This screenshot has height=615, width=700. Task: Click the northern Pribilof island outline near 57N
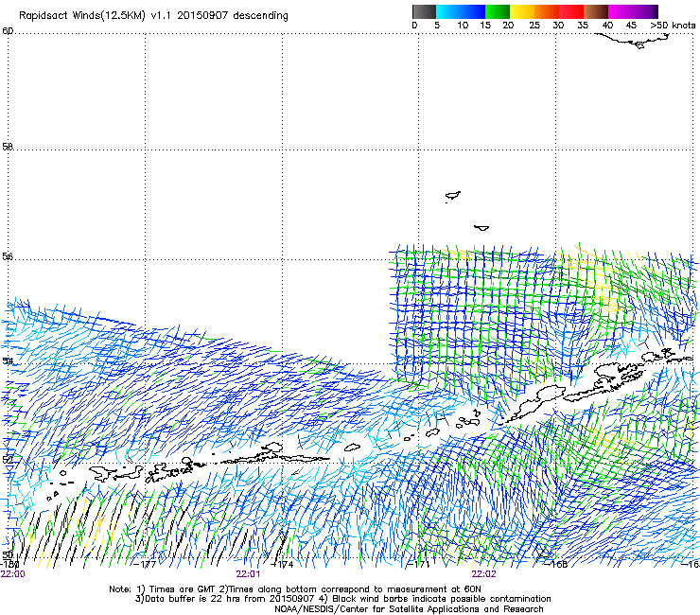[453, 196]
